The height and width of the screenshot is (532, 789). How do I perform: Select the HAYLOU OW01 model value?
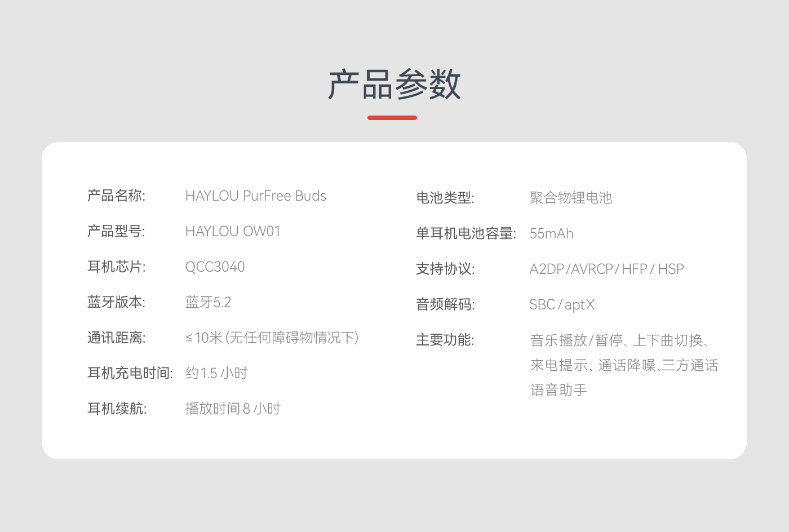[x=233, y=231]
